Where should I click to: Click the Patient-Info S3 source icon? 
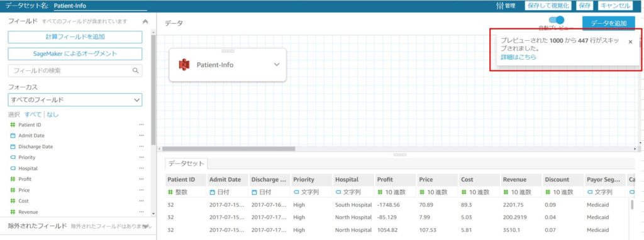click(184, 65)
